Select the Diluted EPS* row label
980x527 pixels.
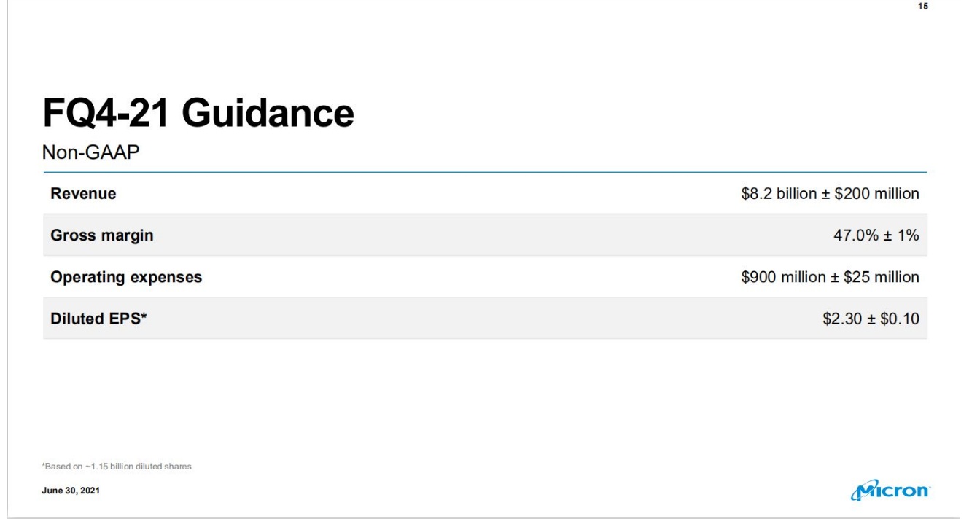(x=99, y=319)
